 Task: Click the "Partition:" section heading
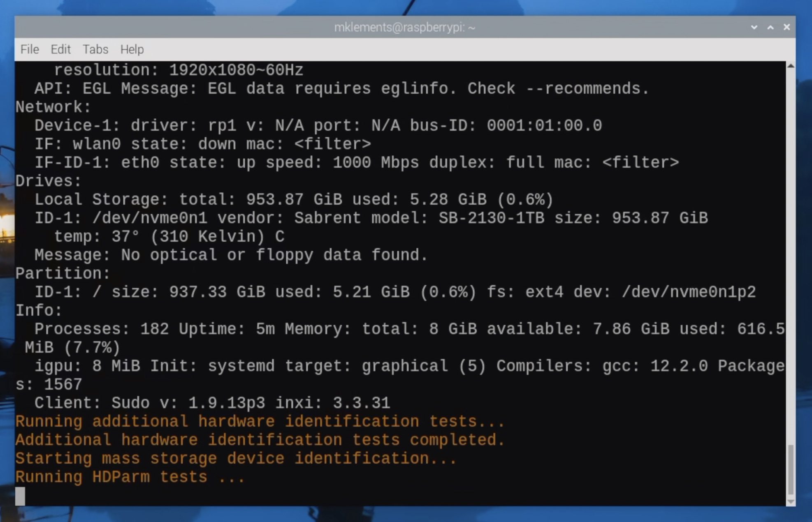pos(63,274)
